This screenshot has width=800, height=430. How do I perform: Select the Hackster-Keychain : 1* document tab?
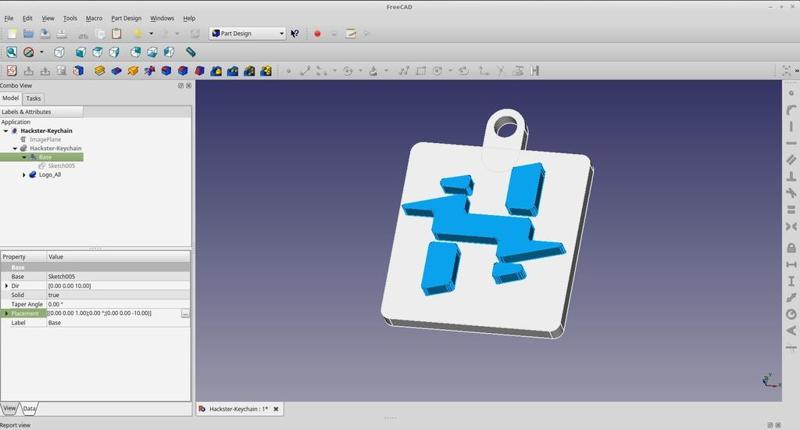(238, 409)
